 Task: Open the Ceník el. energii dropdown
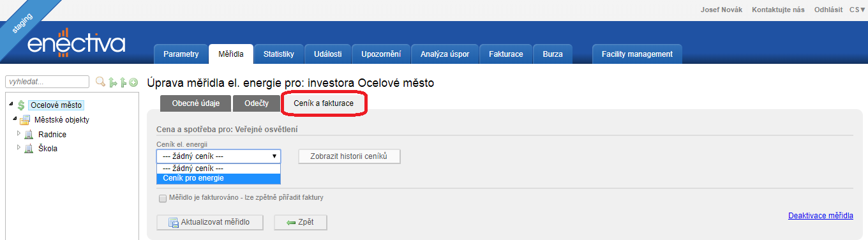point(218,156)
